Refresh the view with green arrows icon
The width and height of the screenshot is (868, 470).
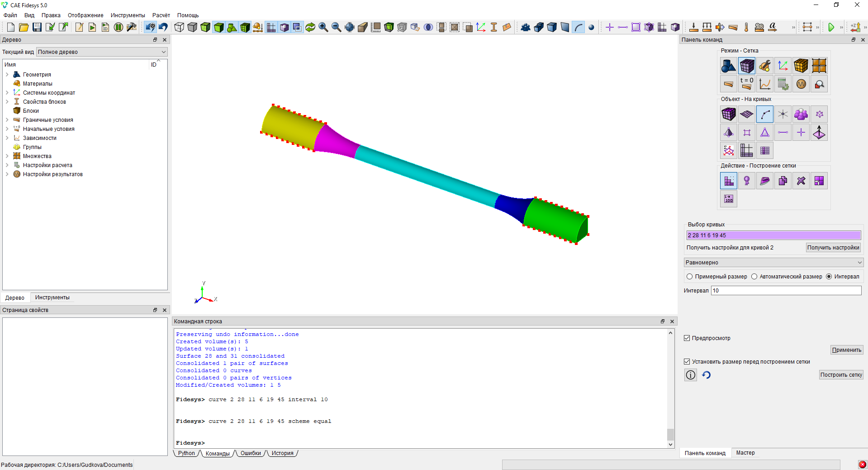(x=310, y=27)
